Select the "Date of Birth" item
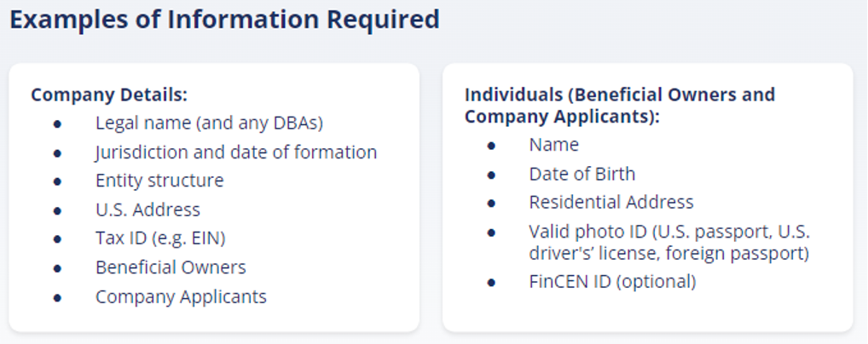The width and height of the screenshot is (868, 344). (x=582, y=175)
